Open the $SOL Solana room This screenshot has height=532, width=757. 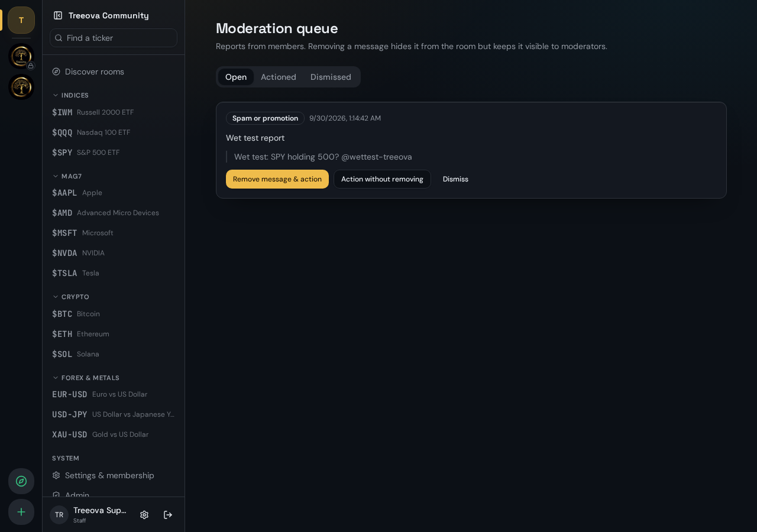[114, 354]
